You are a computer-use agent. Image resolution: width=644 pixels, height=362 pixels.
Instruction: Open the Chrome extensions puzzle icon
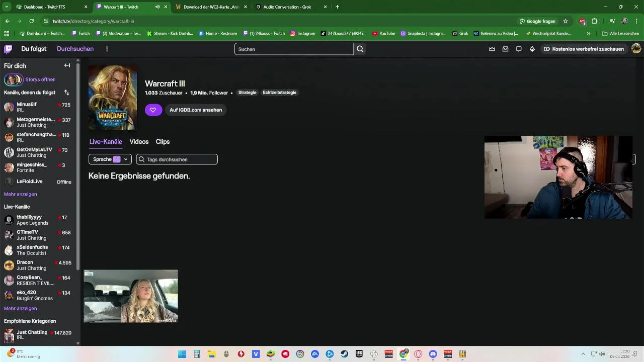click(595, 21)
